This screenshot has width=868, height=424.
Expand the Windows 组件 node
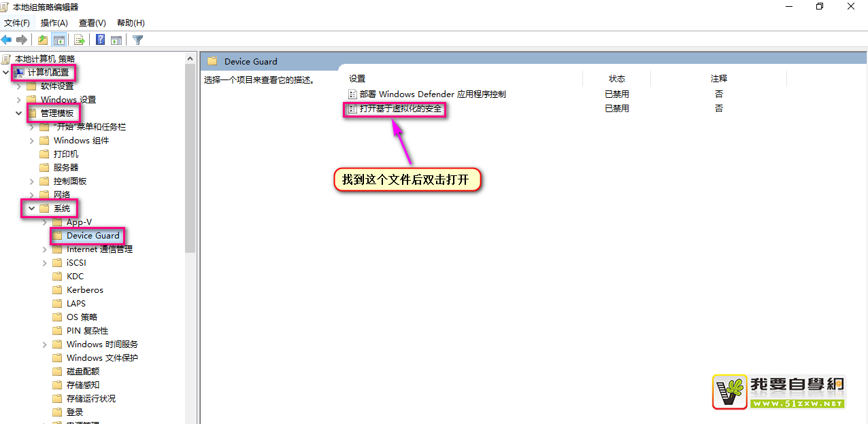coord(32,141)
